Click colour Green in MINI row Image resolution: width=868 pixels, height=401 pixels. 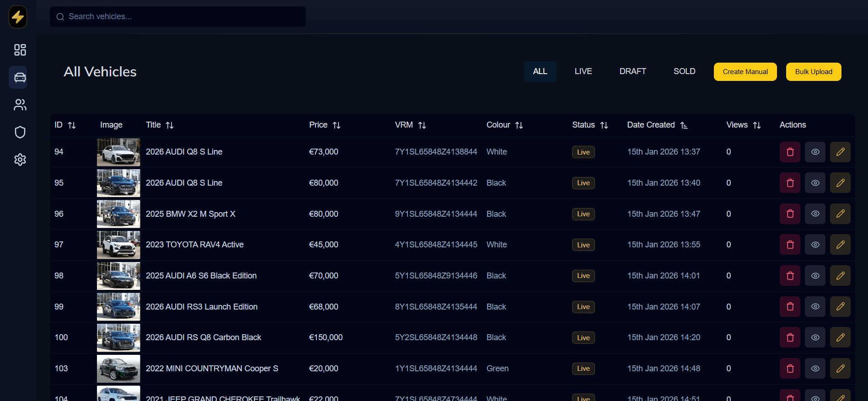pyautogui.click(x=497, y=369)
